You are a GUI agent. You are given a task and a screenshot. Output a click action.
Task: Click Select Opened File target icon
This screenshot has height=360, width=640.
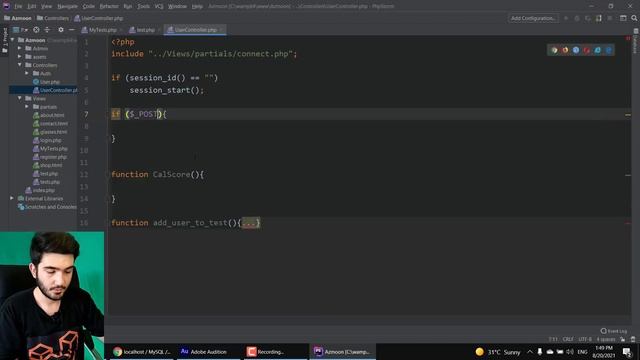[x=36, y=30]
